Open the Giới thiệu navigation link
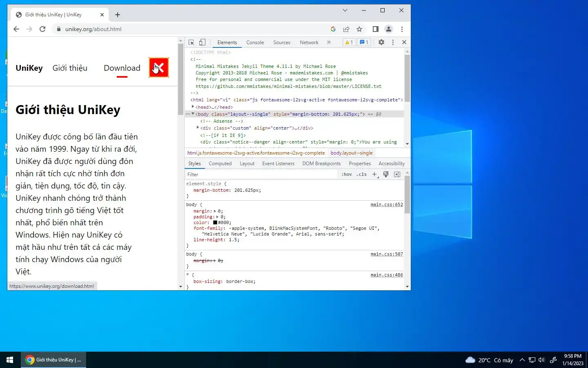 [70, 68]
